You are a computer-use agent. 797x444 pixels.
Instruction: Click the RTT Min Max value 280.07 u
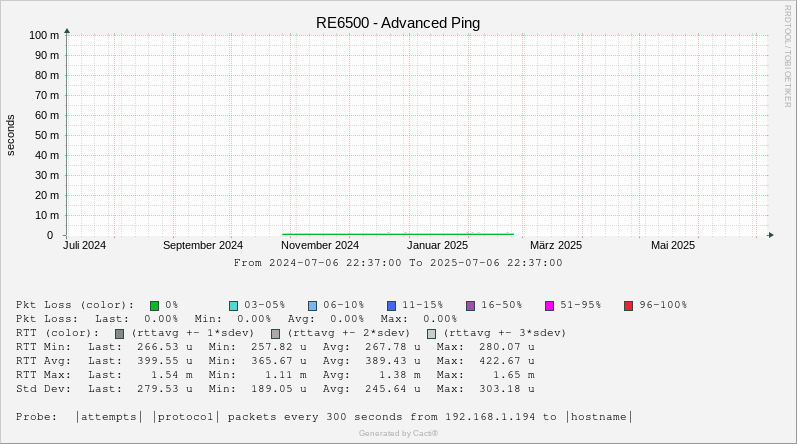point(507,347)
